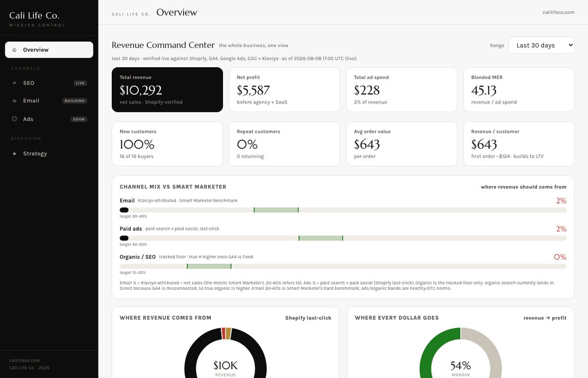Click the Paid ads progress bar
Image resolution: width=588 pixels, height=378 pixels.
pos(343,238)
